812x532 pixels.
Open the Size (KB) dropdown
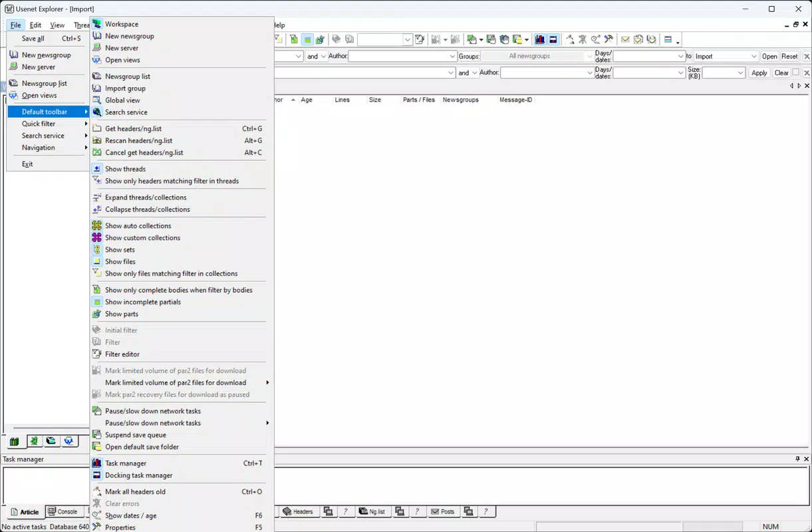(x=741, y=73)
